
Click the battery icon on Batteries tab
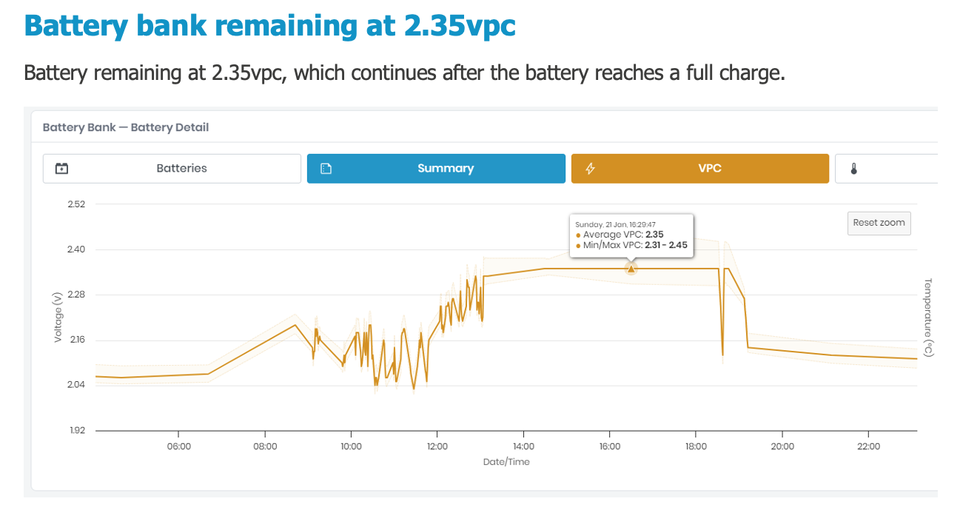(62, 169)
